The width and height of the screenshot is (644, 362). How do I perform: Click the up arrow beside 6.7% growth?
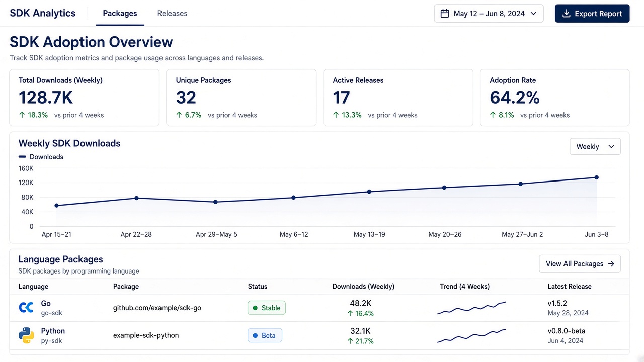(x=179, y=115)
